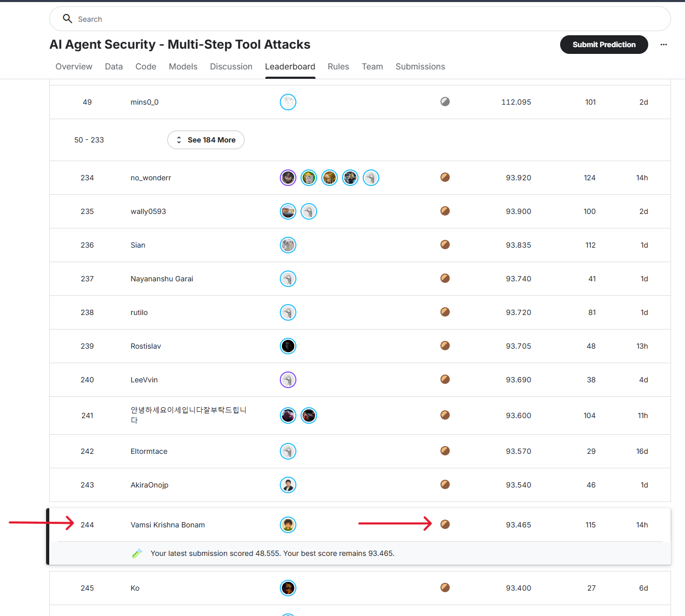Click the page title AI Agent Security

pyautogui.click(x=180, y=45)
